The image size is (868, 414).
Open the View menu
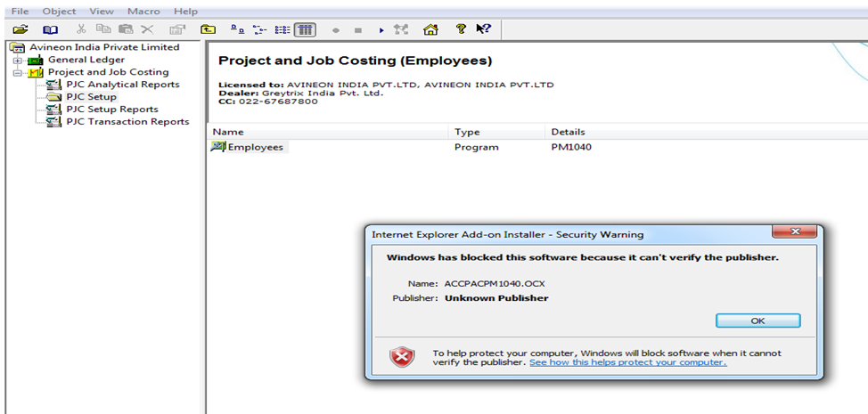click(102, 11)
